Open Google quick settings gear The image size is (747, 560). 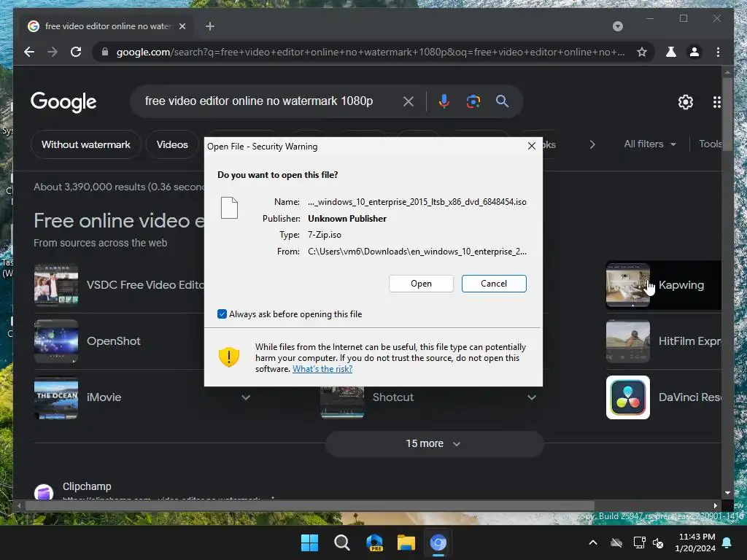coord(685,102)
